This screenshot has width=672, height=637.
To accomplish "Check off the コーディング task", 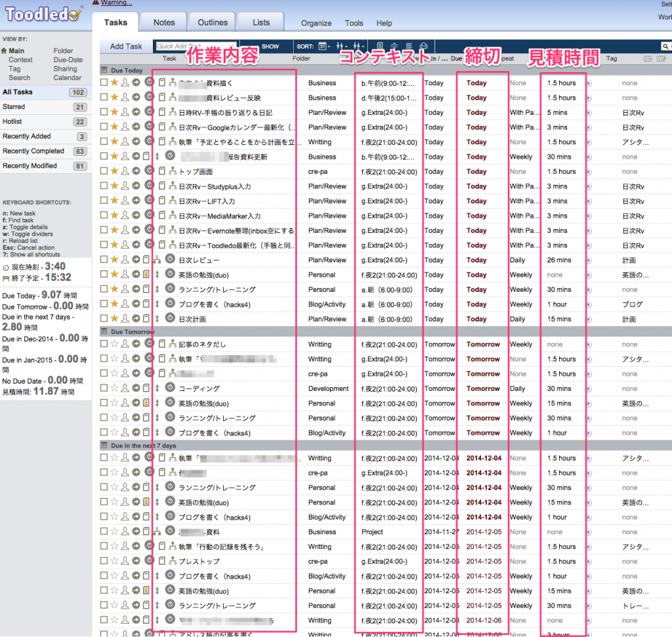I will coord(104,389).
